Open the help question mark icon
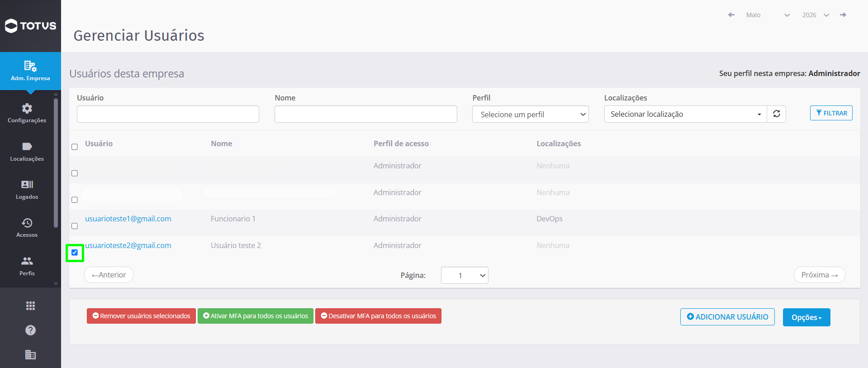Viewport: 868px width, 368px height. click(30, 330)
